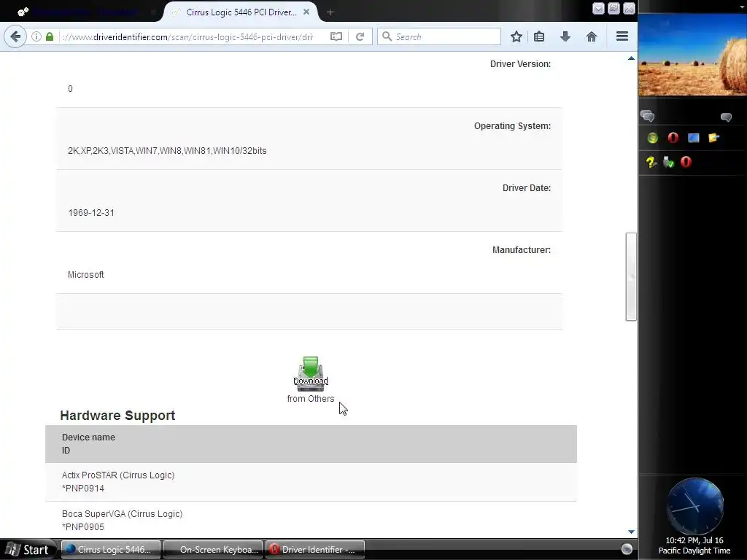This screenshot has height=560, width=747.
Task: Reload the page with the refresh icon
Action: [x=360, y=36]
